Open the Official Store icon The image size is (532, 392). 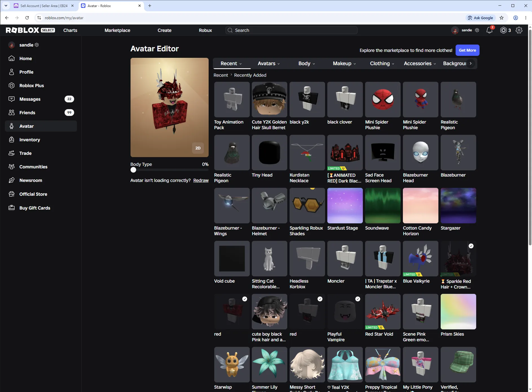tap(12, 194)
